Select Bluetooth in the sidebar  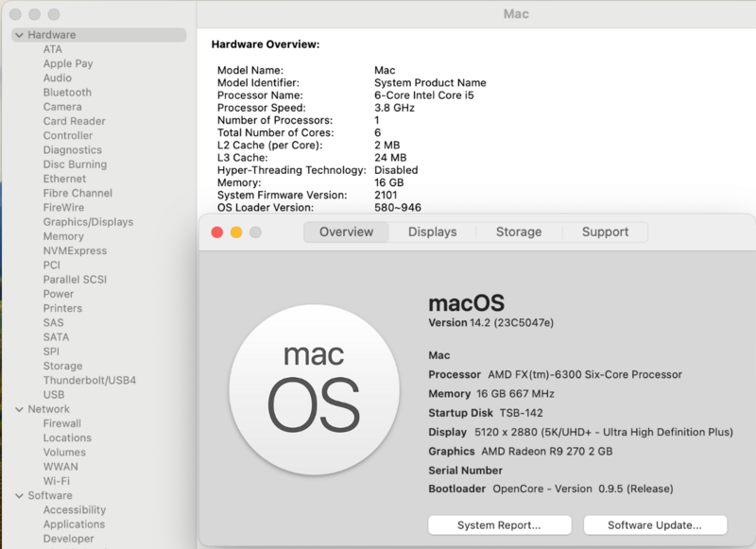pos(67,93)
